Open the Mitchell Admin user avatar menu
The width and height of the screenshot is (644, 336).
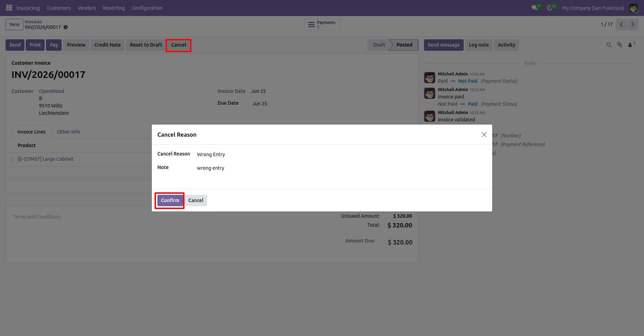[633, 8]
